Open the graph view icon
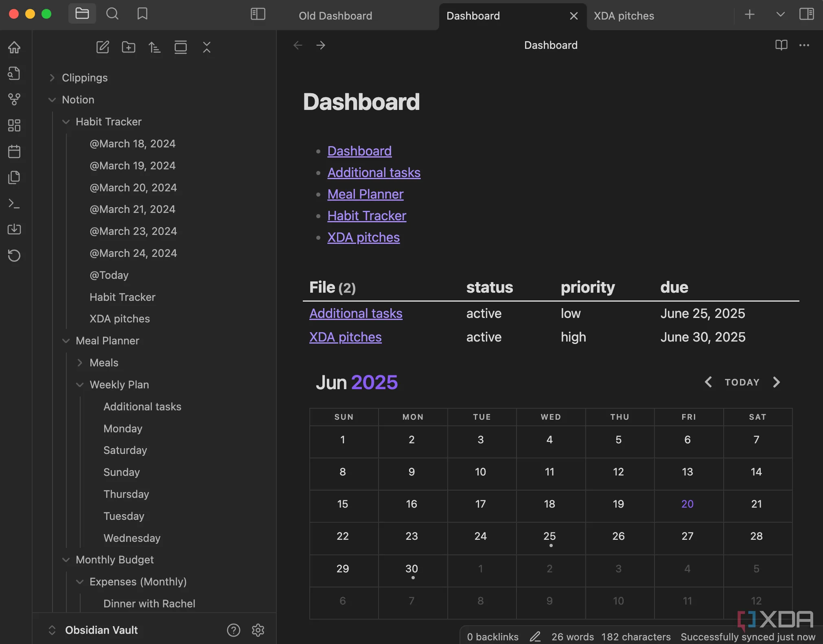Image resolution: width=823 pixels, height=644 pixels. click(x=14, y=99)
